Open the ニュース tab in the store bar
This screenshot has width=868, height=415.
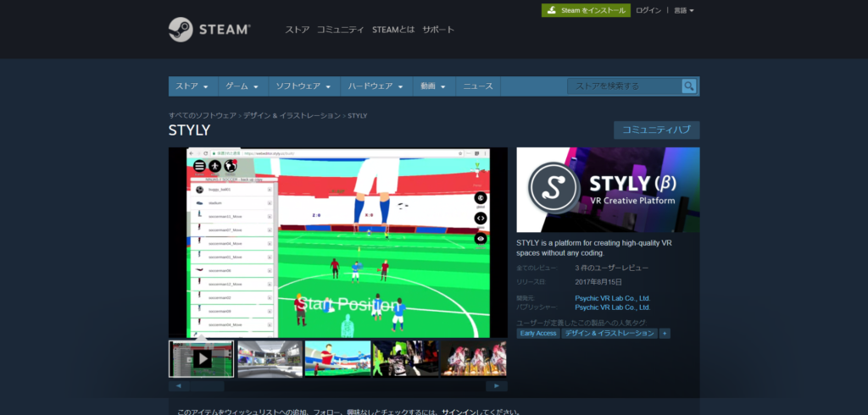(x=478, y=86)
